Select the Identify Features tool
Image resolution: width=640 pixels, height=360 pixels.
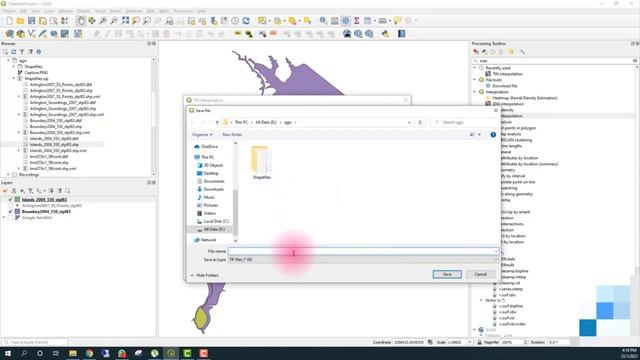pos(323,21)
